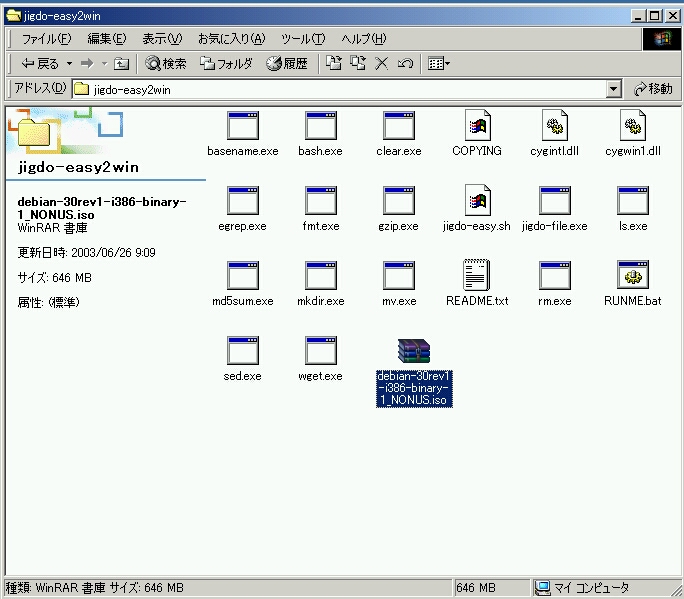Select the md5sum.exe file icon
The width and height of the screenshot is (684, 599).
click(x=243, y=276)
